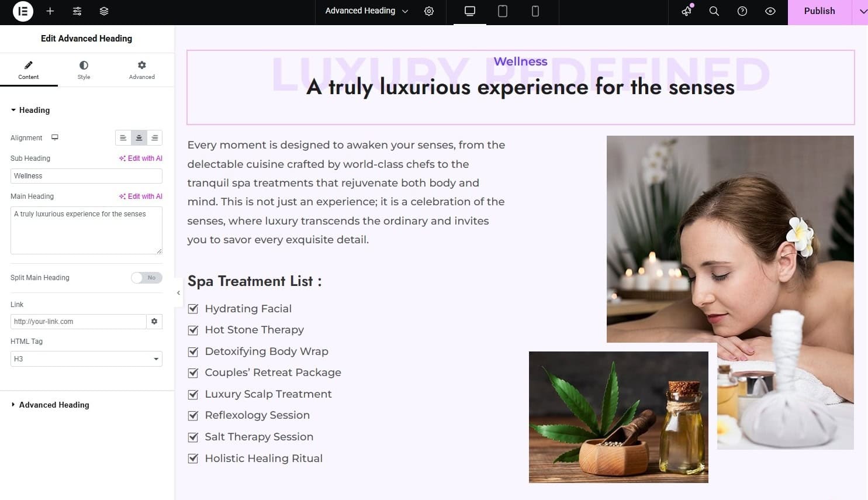Click Hot Stone Therapy checkbox icon

[x=193, y=330]
